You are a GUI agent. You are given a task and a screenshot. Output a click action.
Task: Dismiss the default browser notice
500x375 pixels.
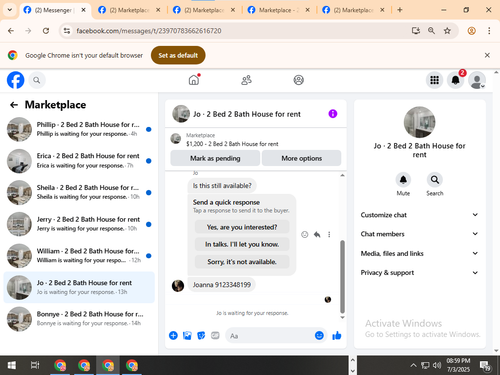pyautogui.click(x=487, y=55)
